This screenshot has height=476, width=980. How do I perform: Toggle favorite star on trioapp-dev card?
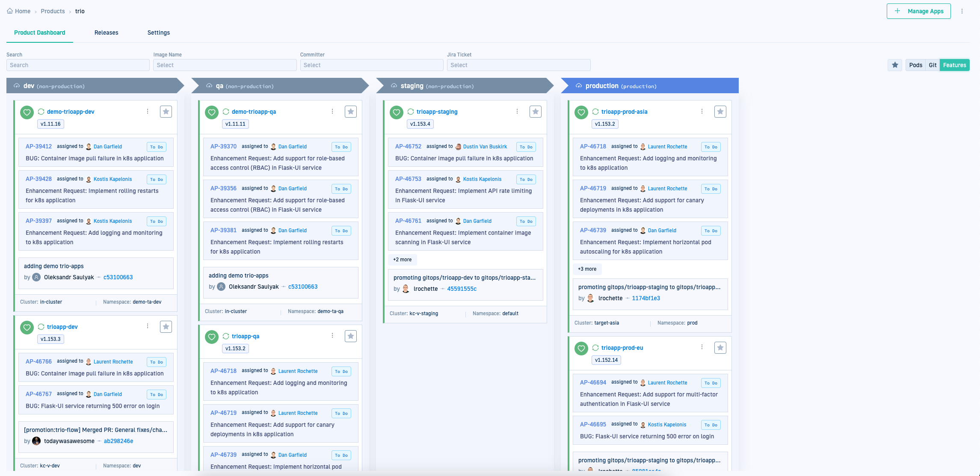[166, 327]
